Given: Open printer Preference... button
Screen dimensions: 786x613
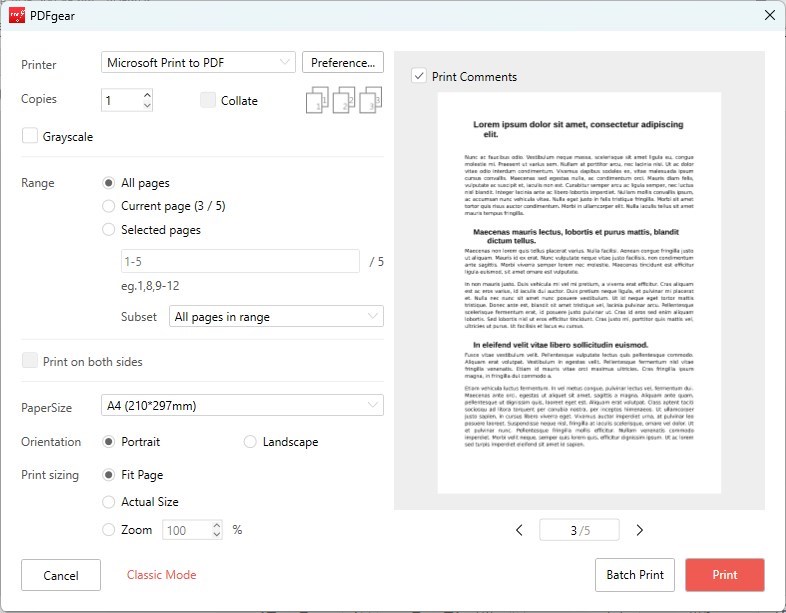Looking at the screenshot, I should coord(343,62).
